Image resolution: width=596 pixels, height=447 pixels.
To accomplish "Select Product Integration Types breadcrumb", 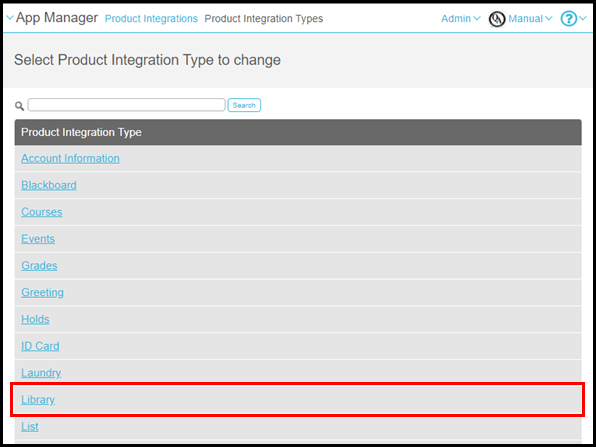I will [x=264, y=19].
